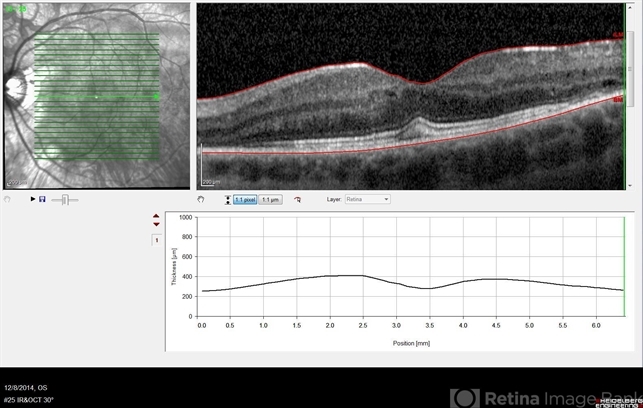Click the optic disc on the infrared fundus image

(12, 87)
